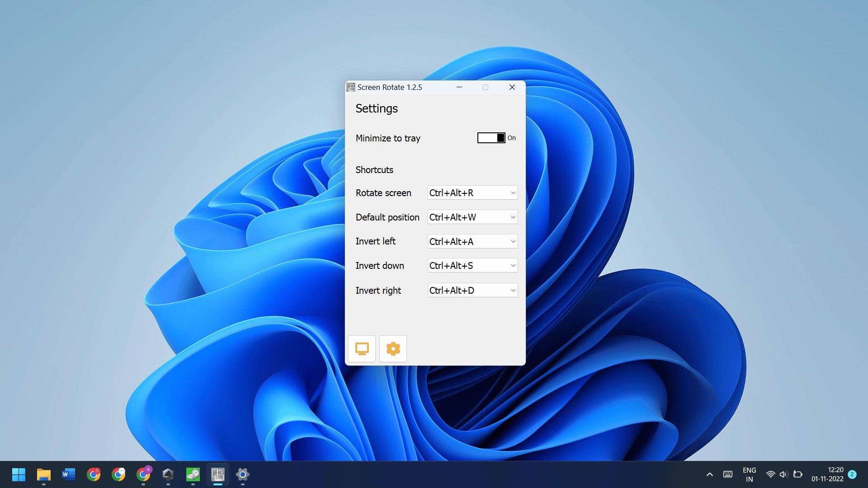This screenshot has height=488, width=868.
Task: Open the Chrome icon with purple profile badge
Action: pyautogui.click(x=143, y=474)
